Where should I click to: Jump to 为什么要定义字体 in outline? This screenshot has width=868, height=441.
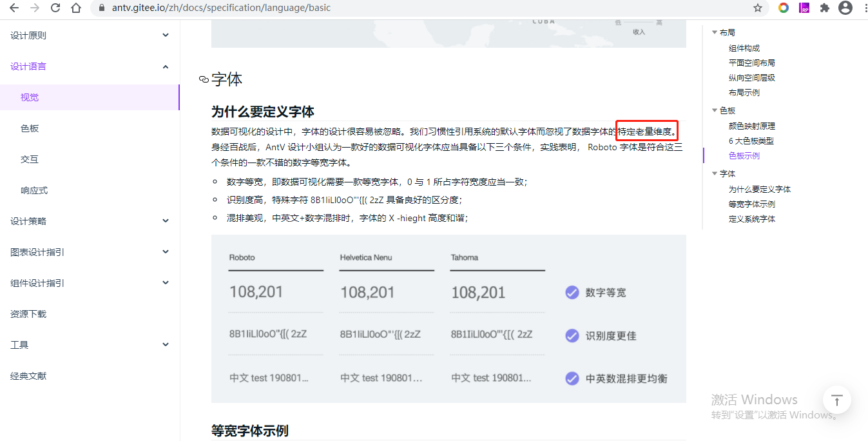coord(760,189)
